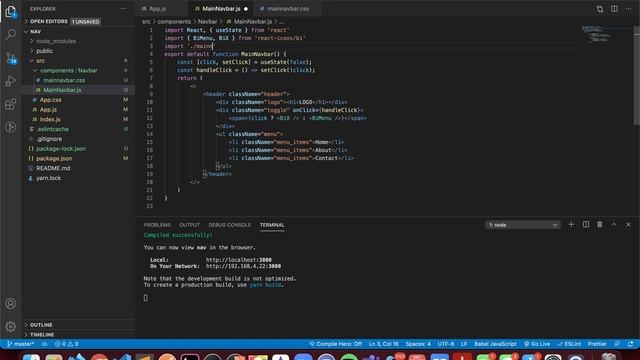Screen dimensions: 640x360
Task: Open the DEBUG CONSOLE tab
Action: coord(229,225)
